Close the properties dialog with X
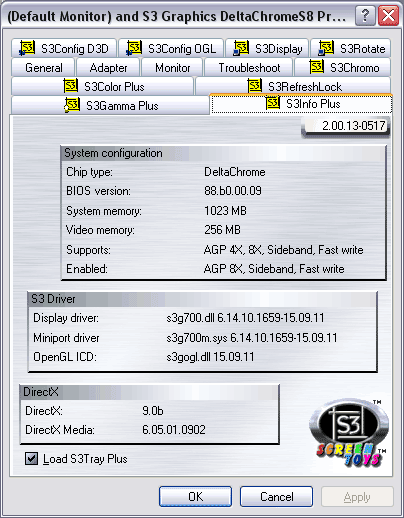Viewport: 404px width, 518px height. [x=389, y=16]
